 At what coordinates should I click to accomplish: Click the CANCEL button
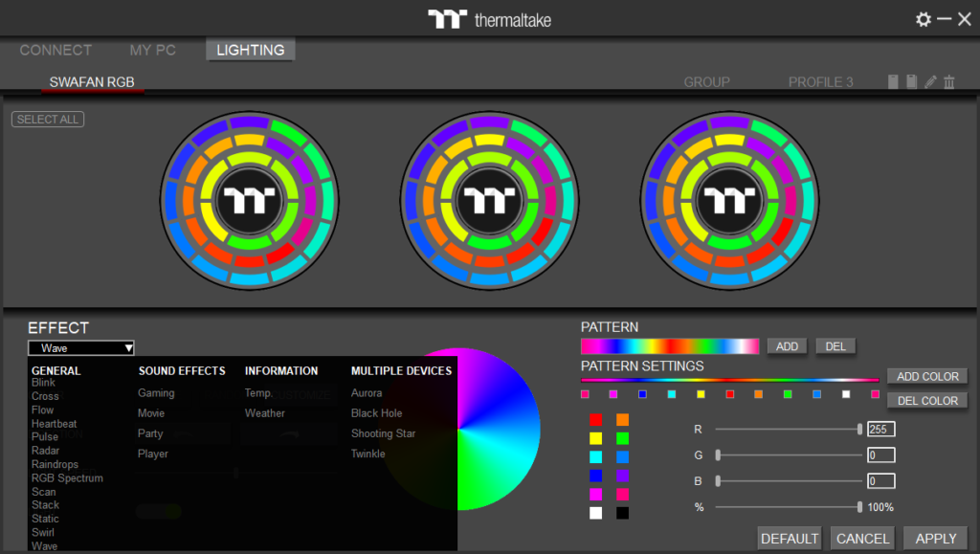(x=862, y=539)
